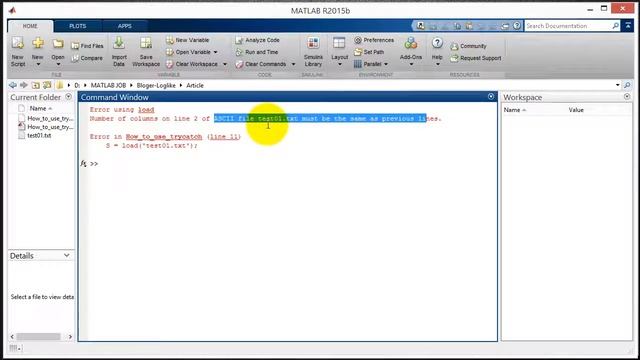The image size is (640, 360).
Task: Click the browse for folder icon
Action: pos(47,85)
